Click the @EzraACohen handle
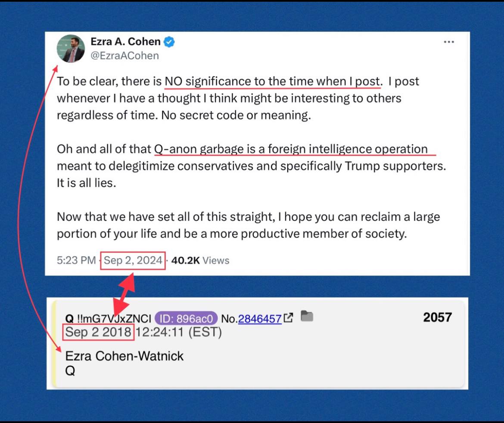The height and width of the screenshot is (423, 504). (x=125, y=56)
